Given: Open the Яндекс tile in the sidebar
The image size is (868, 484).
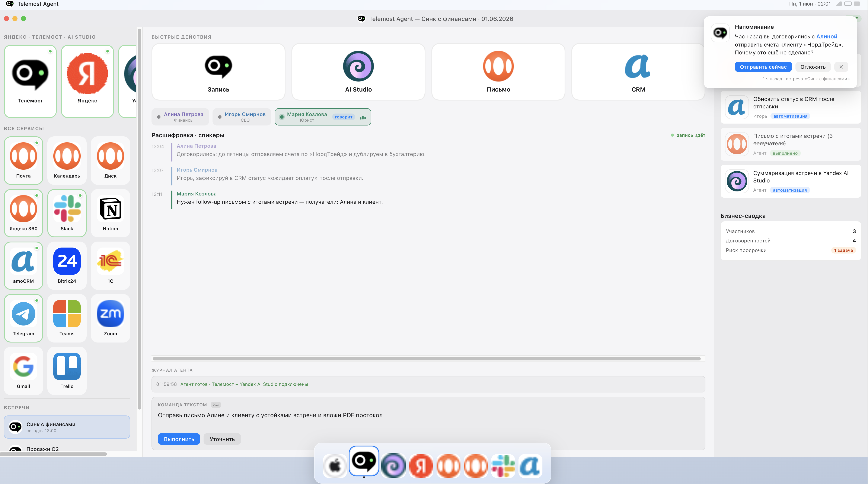Looking at the screenshot, I should tap(87, 81).
